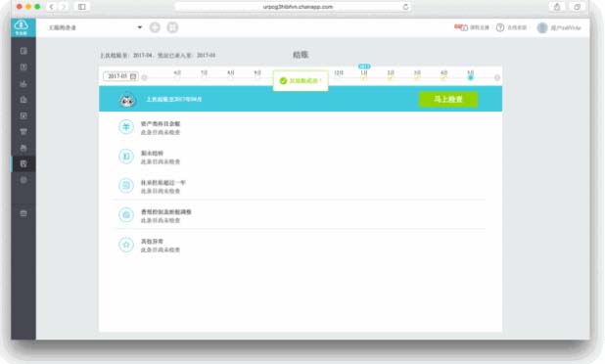The image size is (605, 364).
Task: Click the first sidebar icon below the logo
Action: pyautogui.click(x=23, y=51)
